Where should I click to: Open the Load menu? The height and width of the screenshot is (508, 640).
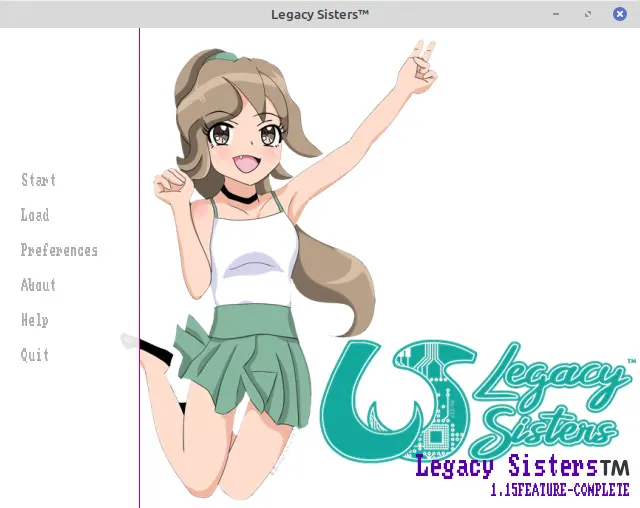[35, 215]
